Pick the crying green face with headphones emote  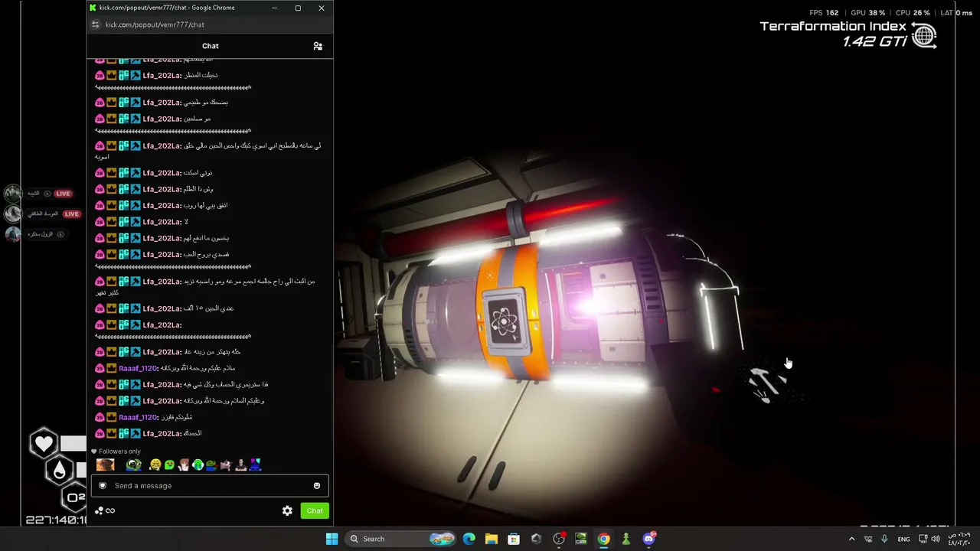[198, 465]
